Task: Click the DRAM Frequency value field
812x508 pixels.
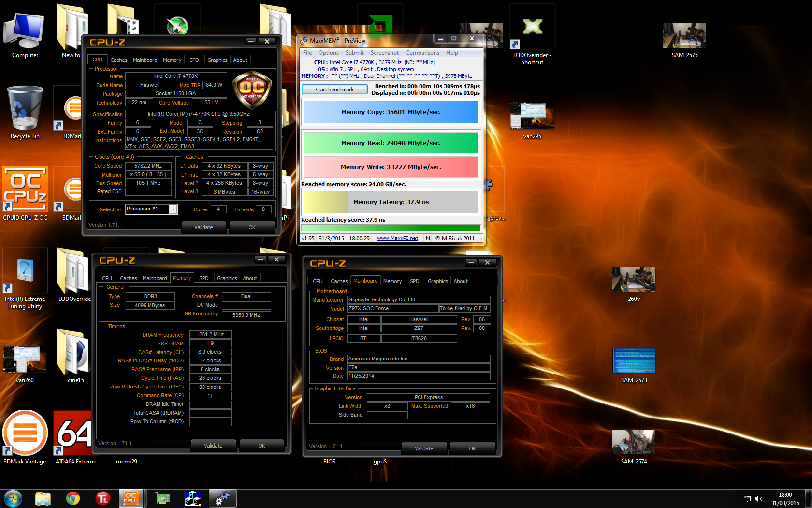Action: [x=210, y=334]
